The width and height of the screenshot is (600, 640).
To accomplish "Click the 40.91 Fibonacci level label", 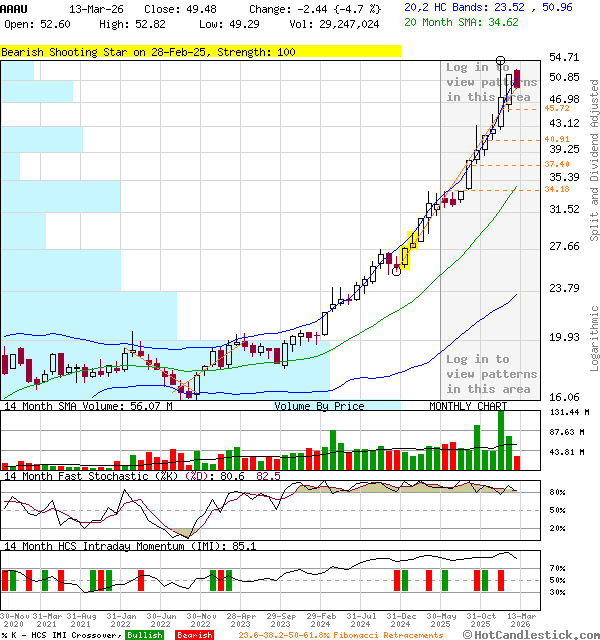I will point(557,139).
